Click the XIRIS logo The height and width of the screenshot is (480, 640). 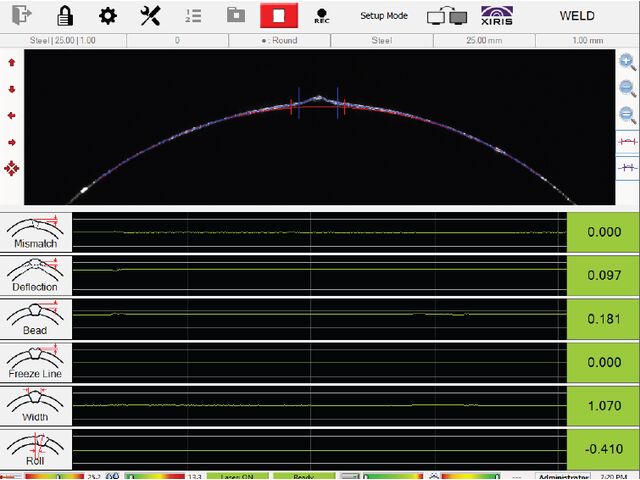498,16
